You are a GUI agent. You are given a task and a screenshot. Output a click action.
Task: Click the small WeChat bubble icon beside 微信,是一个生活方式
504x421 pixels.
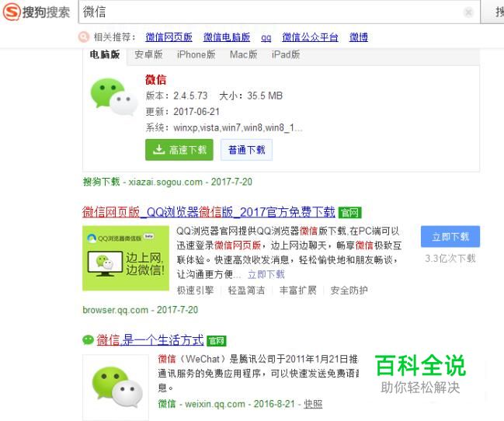(x=88, y=340)
